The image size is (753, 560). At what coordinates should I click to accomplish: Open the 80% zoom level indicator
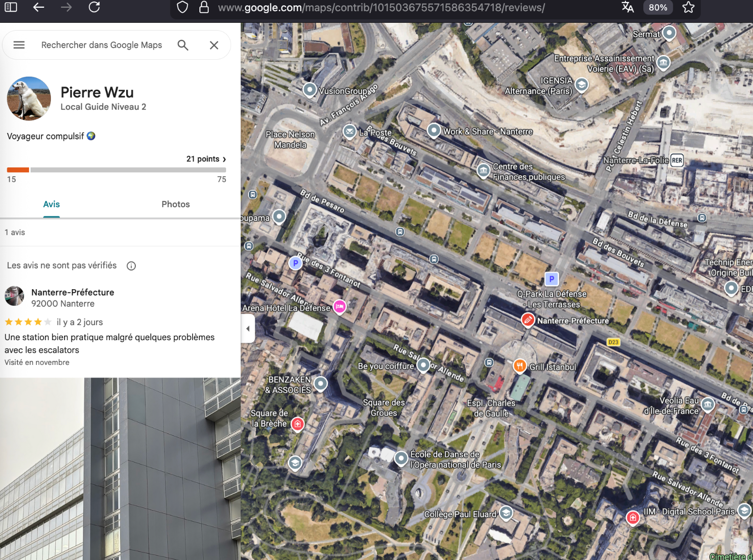(657, 7)
